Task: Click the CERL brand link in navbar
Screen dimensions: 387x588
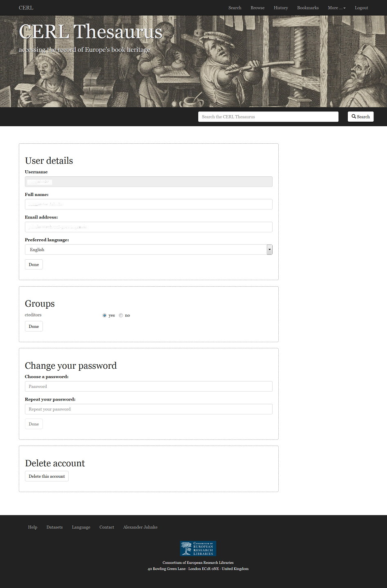Action: (x=26, y=8)
